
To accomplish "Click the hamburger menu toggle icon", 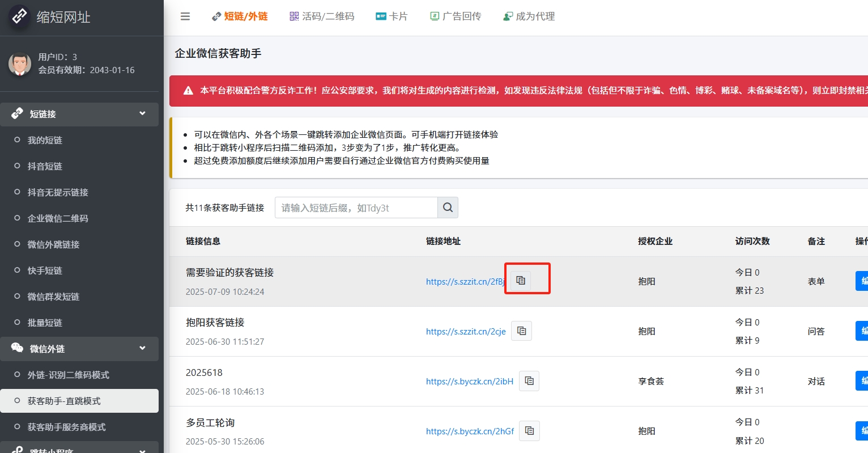I will (x=185, y=16).
